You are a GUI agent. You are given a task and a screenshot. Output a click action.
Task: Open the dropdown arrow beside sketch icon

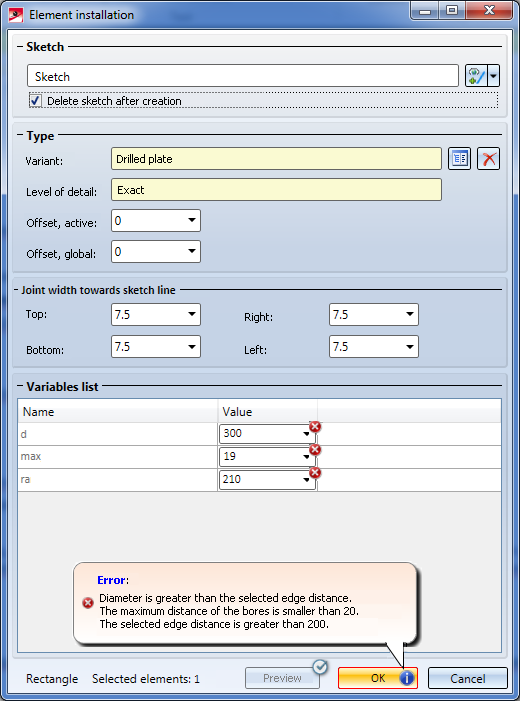493,76
